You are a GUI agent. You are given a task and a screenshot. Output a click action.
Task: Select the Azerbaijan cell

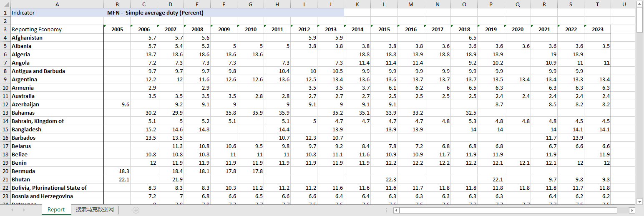pos(57,104)
